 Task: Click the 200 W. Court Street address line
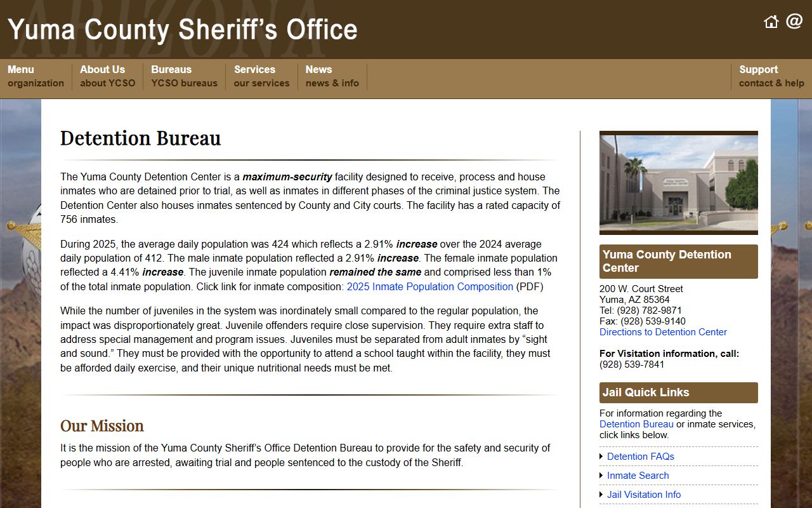pyautogui.click(x=641, y=289)
